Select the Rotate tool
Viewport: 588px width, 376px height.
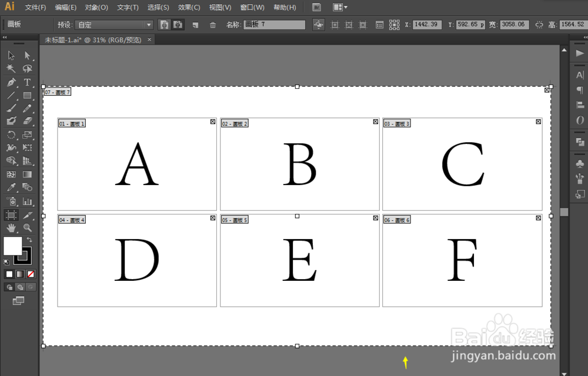coord(11,135)
